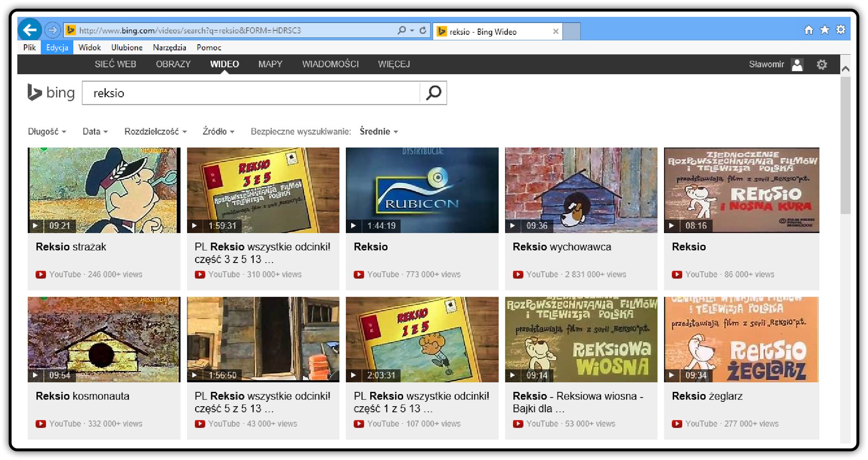
Task: Expand the Długość filter dropdown
Action: pyautogui.click(x=47, y=131)
